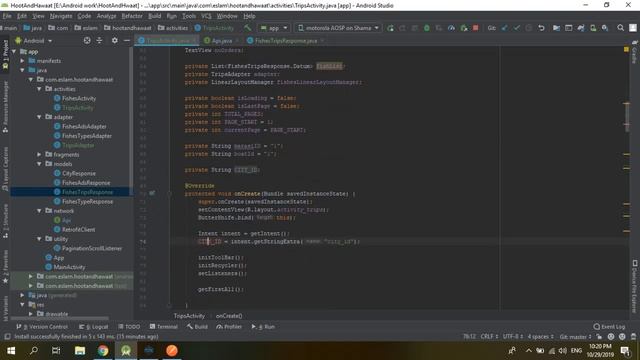Open File Explorer from the taskbar

click(x=80, y=351)
